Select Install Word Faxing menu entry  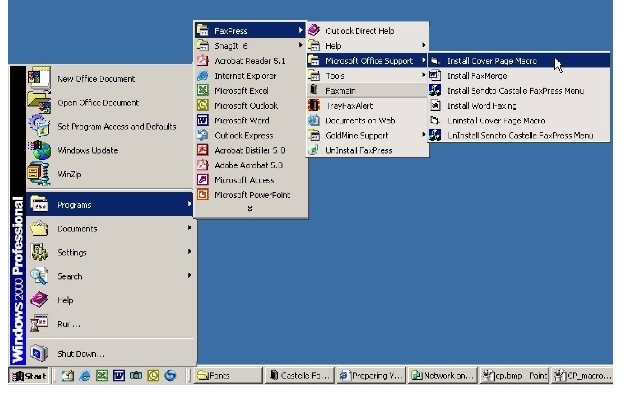[519, 106]
